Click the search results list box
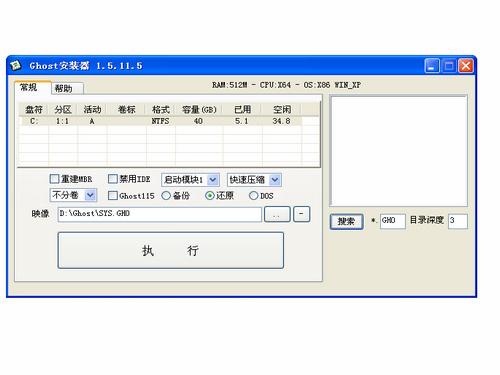Viewport: 500px width, 375px height. tap(398, 151)
